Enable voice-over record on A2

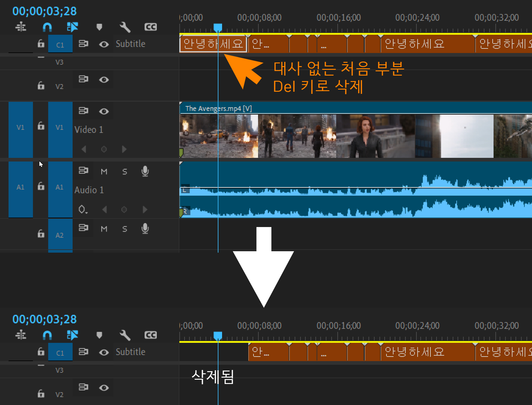(145, 229)
